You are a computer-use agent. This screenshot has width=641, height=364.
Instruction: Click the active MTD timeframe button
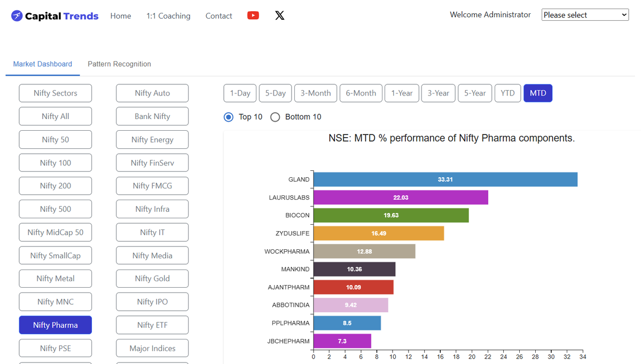538,93
